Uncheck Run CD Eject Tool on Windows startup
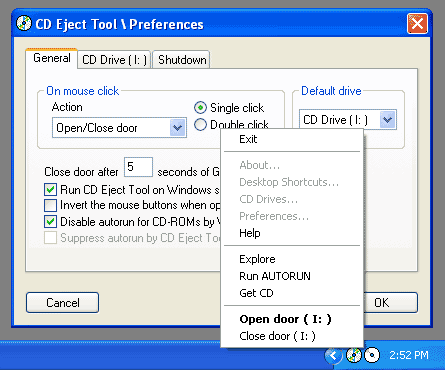 (50, 190)
